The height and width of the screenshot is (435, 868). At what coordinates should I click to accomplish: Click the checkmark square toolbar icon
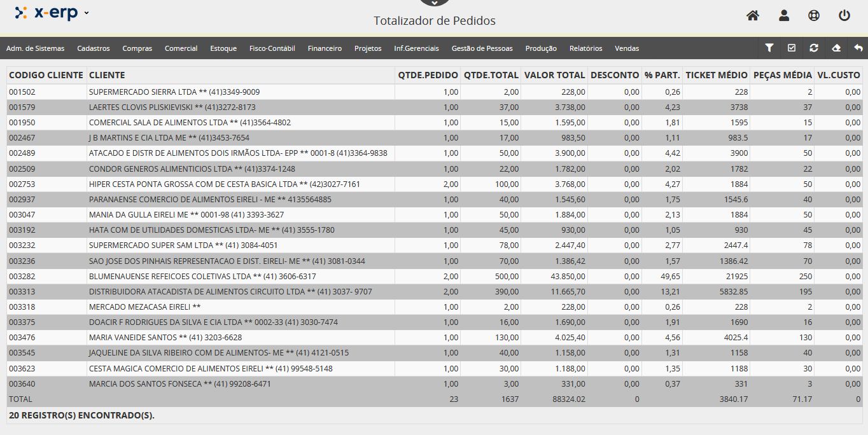click(792, 48)
